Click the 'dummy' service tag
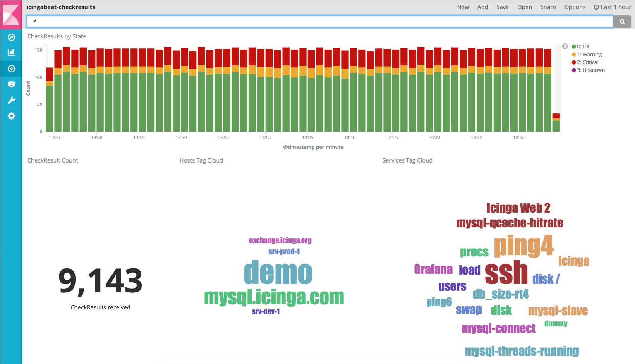Viewport: 635px width, 364px height. pos(556,323)
